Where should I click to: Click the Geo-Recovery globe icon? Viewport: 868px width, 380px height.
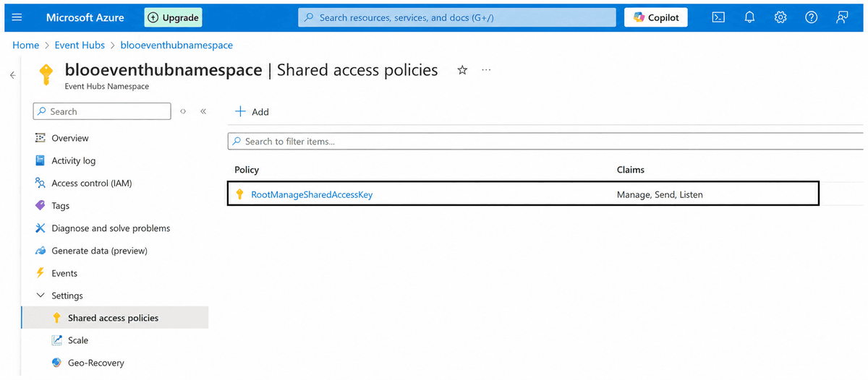click(57, 363)
